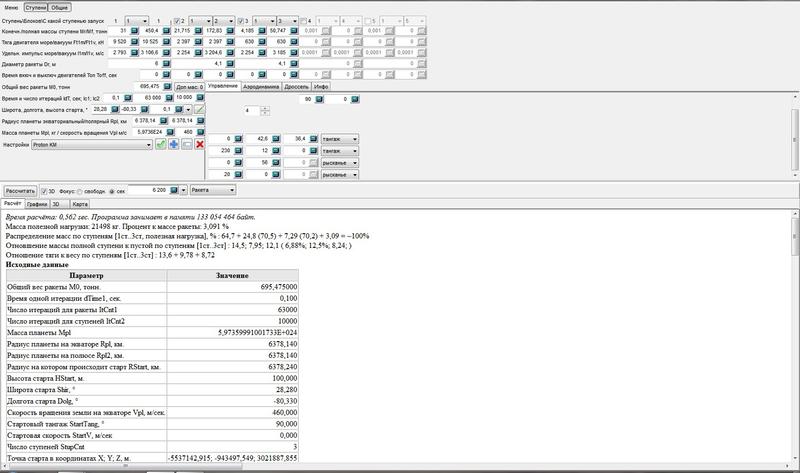Click the teal button beside iterations 10 000
Screen dimensions: 800x473
[x=200, y=97]
